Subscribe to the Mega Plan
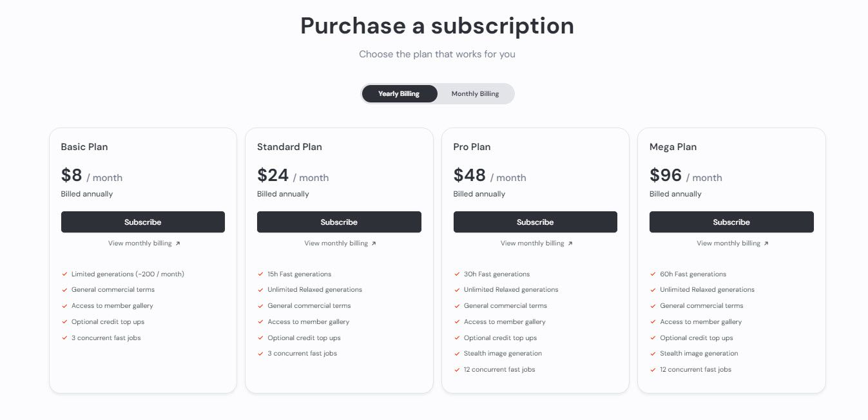This screenshot has height=420, width=868. (731, 222)
